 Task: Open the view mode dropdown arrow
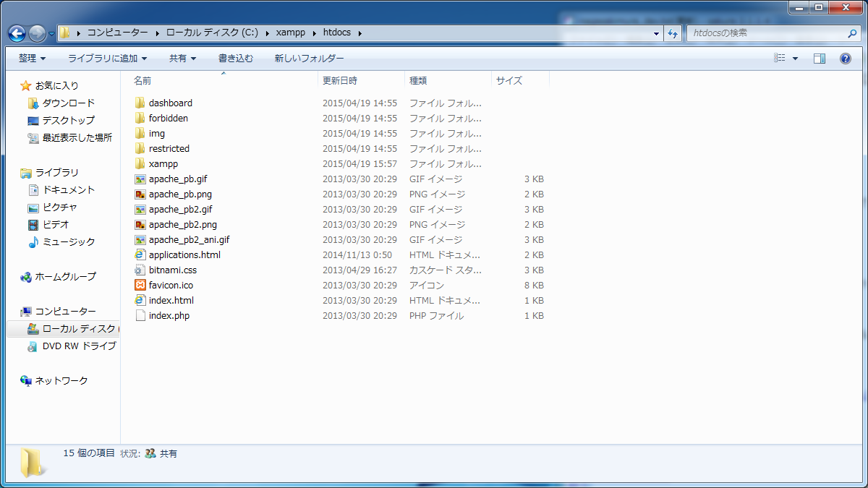coord(796,59)
